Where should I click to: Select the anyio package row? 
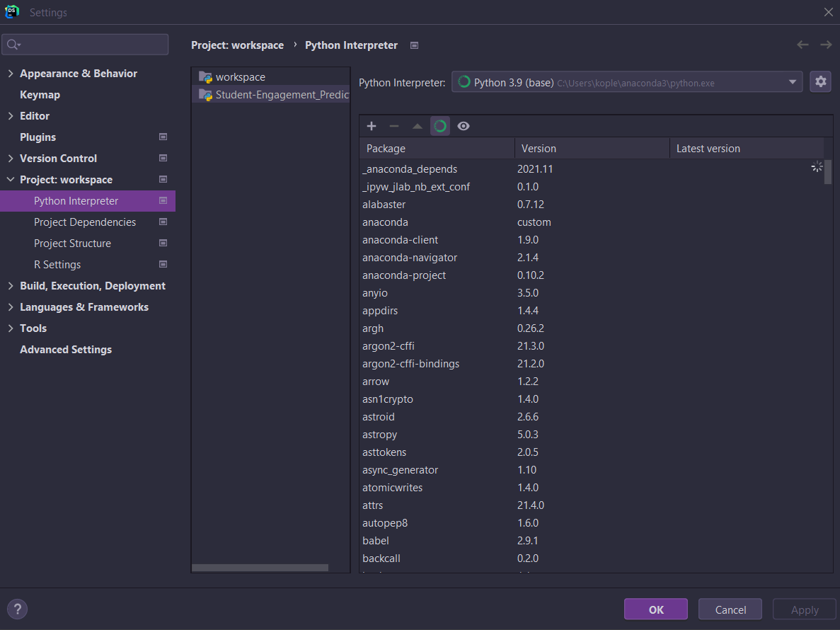[x=592, y=292]
